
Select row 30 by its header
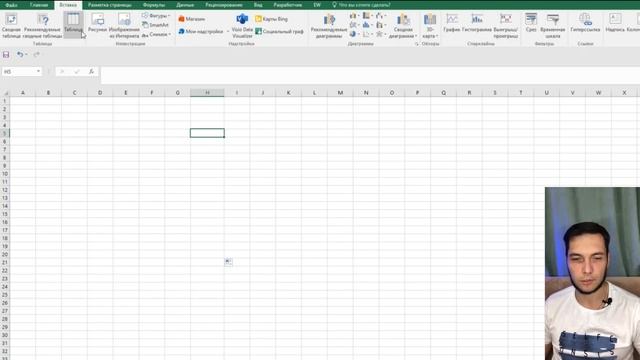(5, 335)
